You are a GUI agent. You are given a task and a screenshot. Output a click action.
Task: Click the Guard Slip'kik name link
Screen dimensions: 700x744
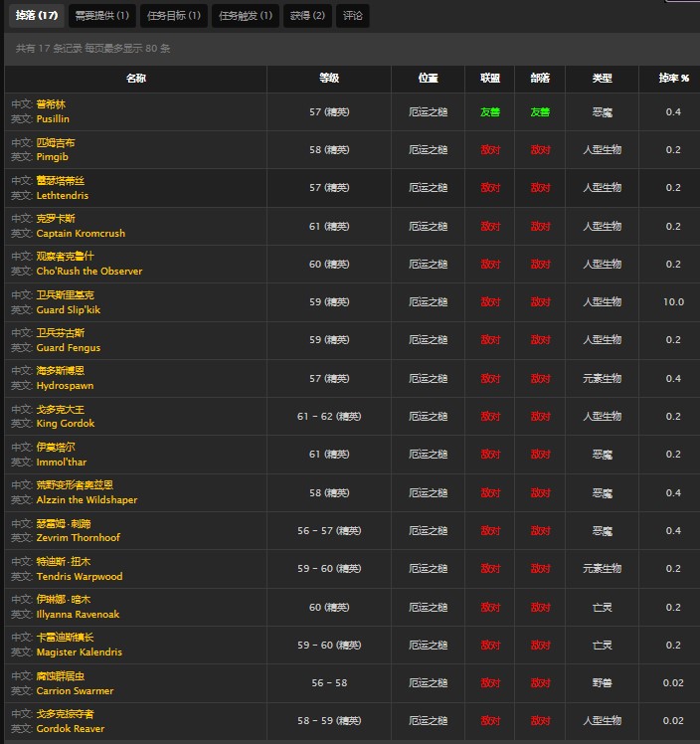coord(69,309)
